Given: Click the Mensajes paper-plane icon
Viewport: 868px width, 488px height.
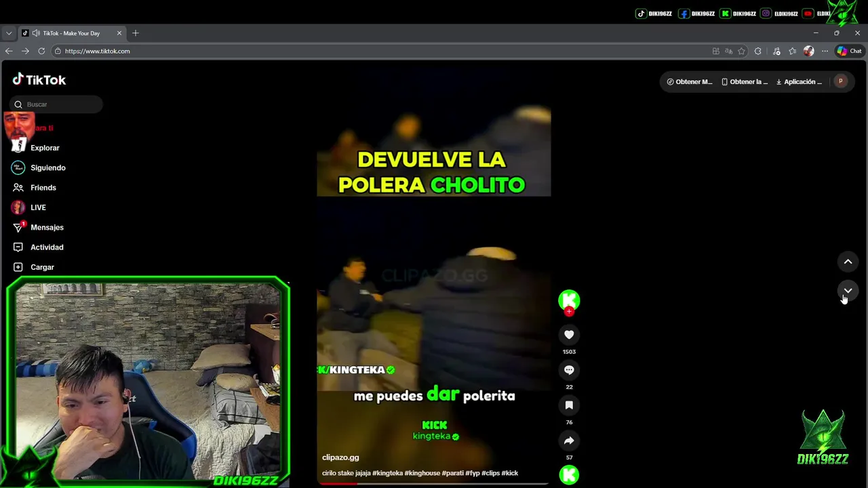Looking at the screenshot, I should [x=18, y=227].
